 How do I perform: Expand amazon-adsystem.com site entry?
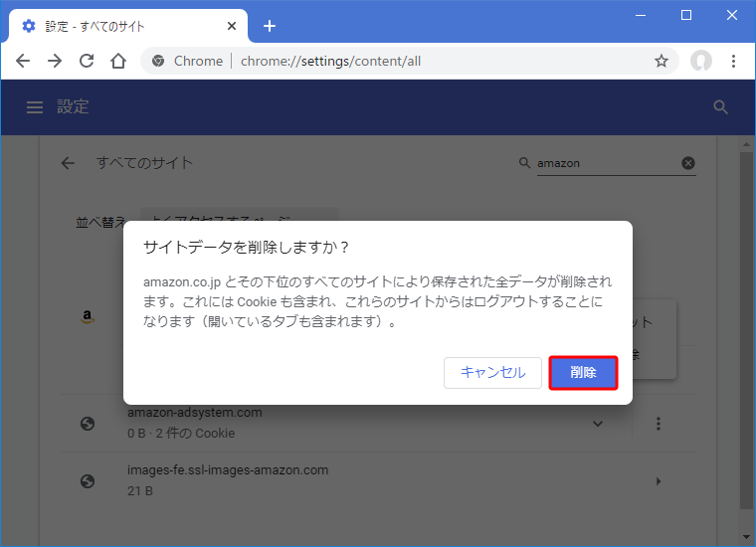coord(598,424)
